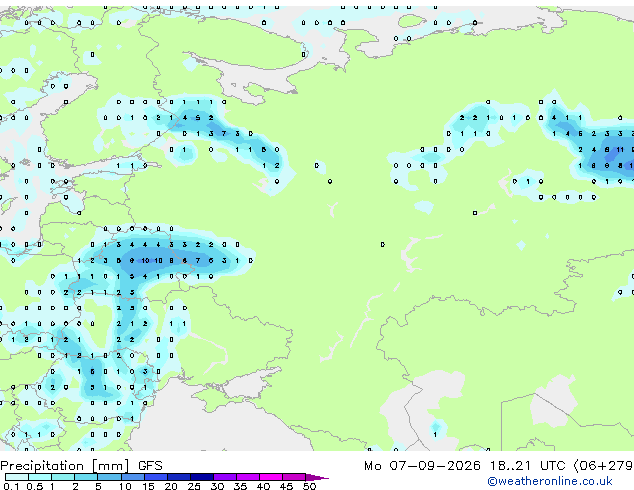
Task: Click the 45–50 mm legend swatch
Action: pos(294,477)
